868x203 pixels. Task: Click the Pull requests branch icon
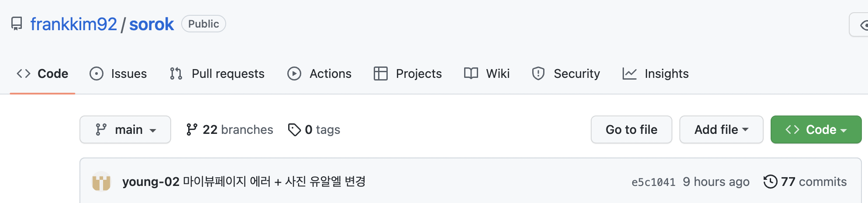[176, 73]
